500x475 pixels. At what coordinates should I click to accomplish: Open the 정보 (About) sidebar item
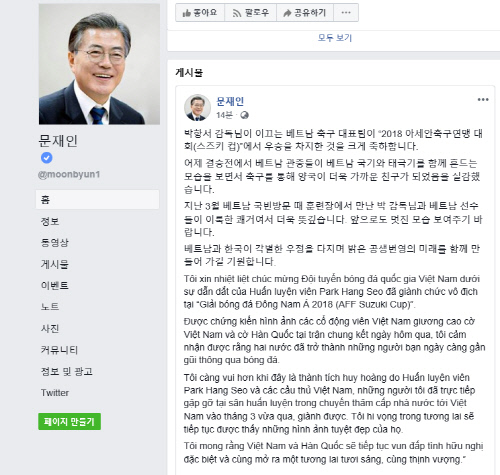(x=50, y=221)
